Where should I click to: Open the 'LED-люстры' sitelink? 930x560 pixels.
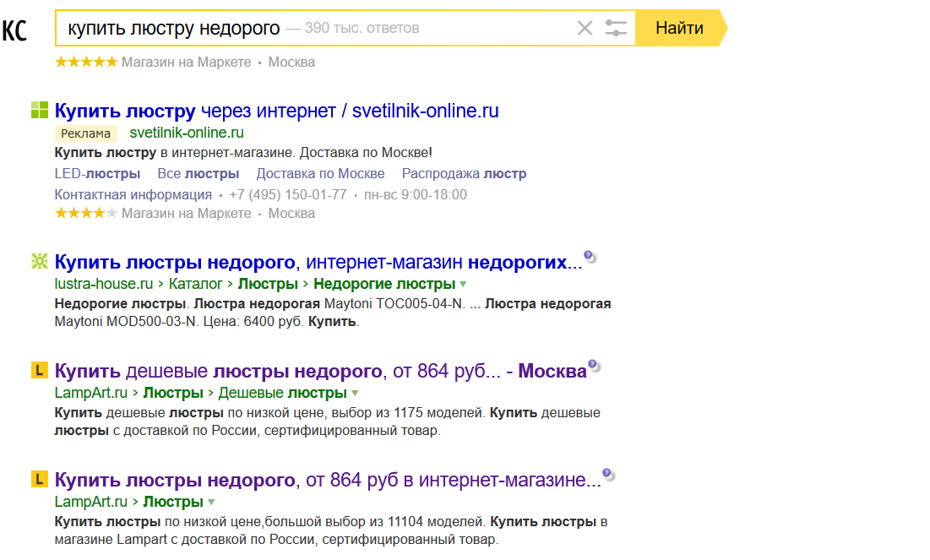point(97,174)
